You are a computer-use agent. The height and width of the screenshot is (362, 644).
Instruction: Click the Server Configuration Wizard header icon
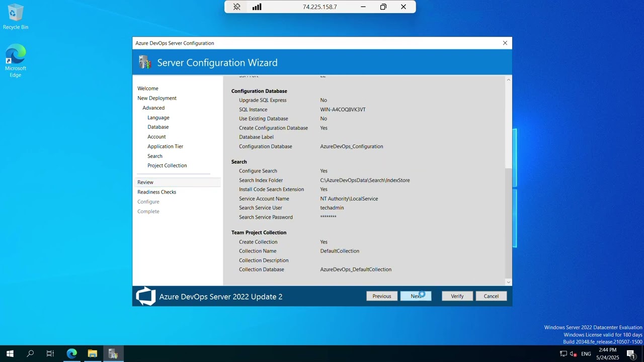click(x=145, y=62)
